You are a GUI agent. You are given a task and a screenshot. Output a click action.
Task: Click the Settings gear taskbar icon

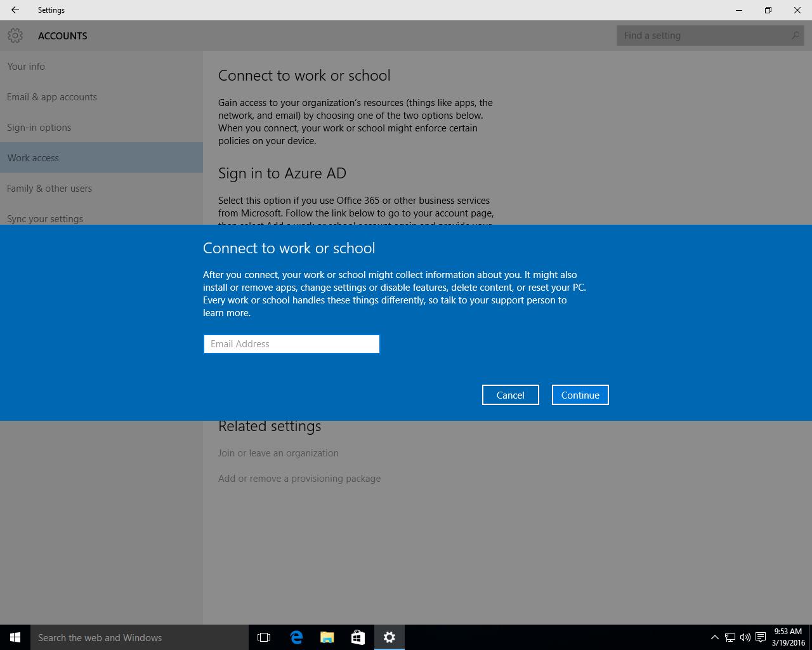coord(390,637)
